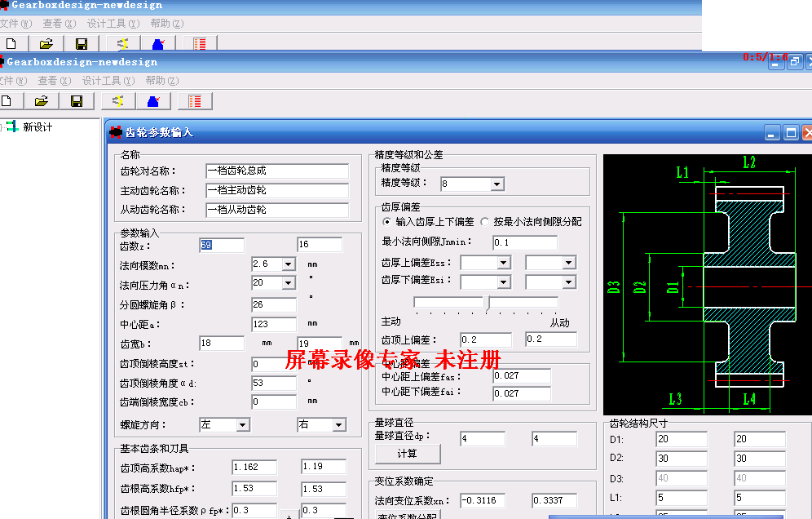Click Save icon in background window toolbar
The image size is (812, 519).
[82, 43]
